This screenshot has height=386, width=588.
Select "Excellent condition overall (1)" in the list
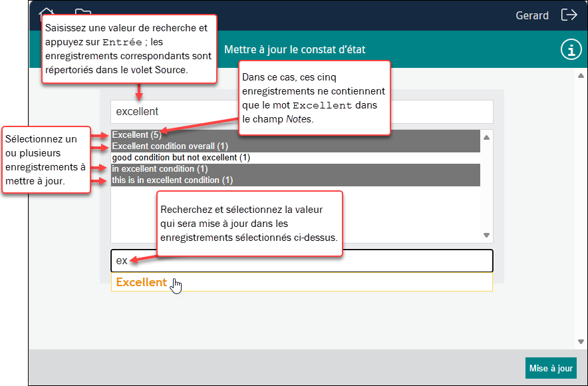click(x=295, y=146)
